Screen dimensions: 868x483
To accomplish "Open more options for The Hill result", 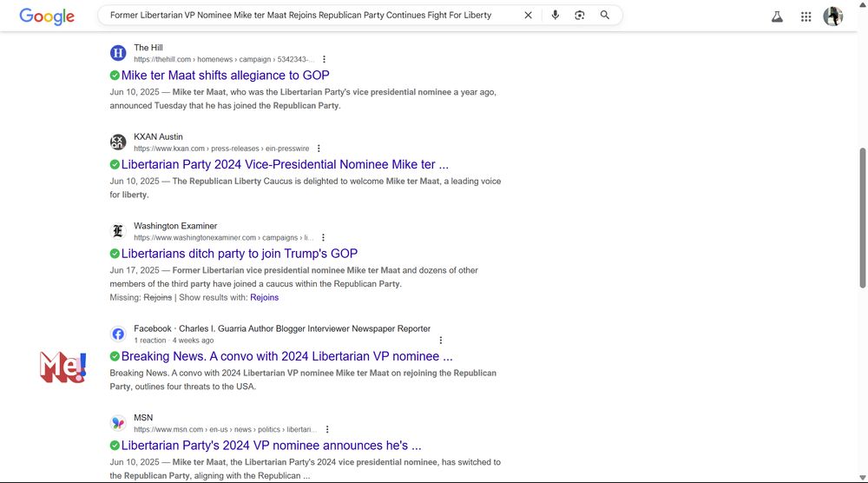I will click(324, 59).
